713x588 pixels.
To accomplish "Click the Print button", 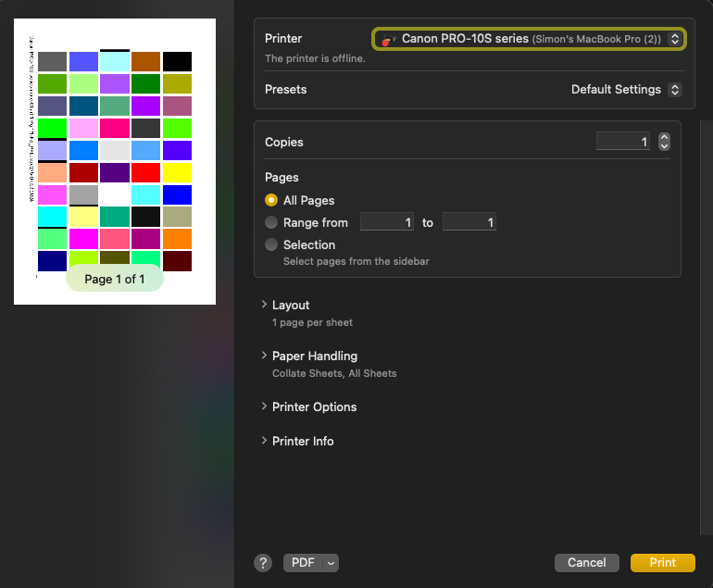I will pos(662,563).
